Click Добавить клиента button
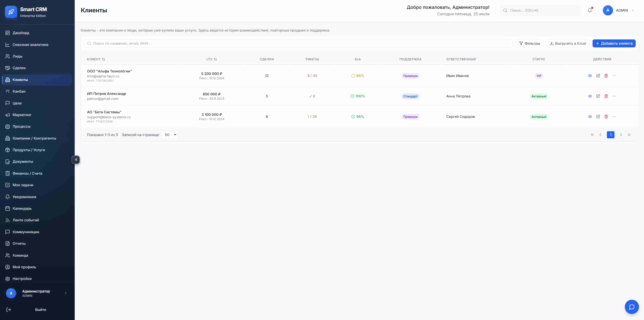 [614, 43]
